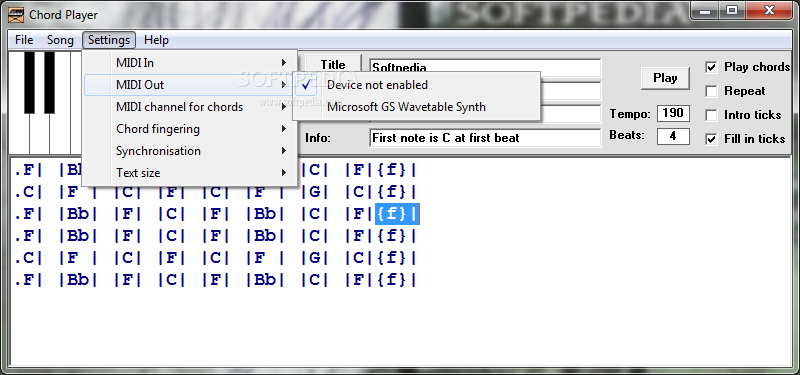
Task: Click the Title button
Action: [x=333, y=63]
